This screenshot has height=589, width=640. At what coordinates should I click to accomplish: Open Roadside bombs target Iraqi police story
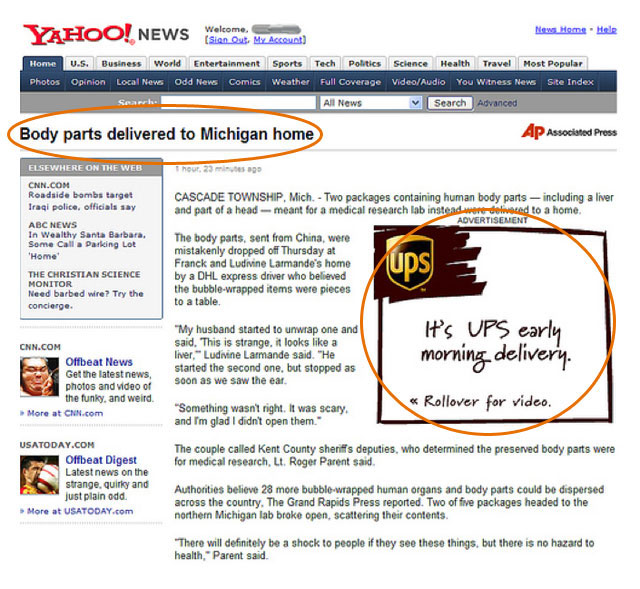point(82,201)
